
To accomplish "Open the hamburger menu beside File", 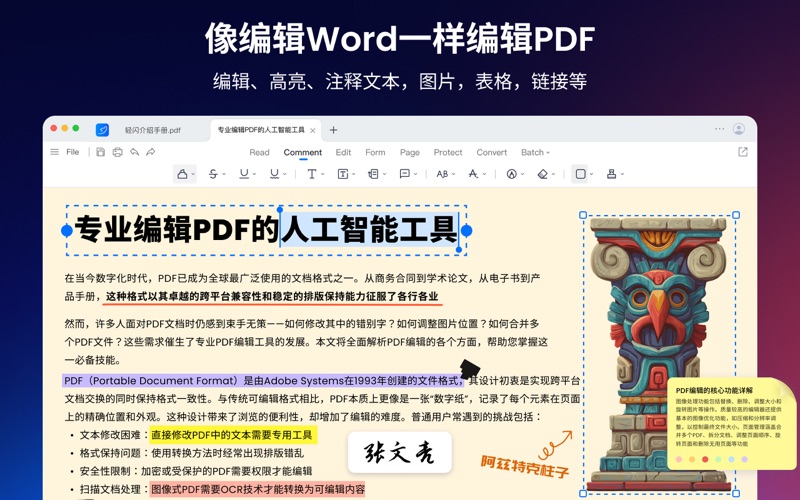I will click(x=55, y=152).
